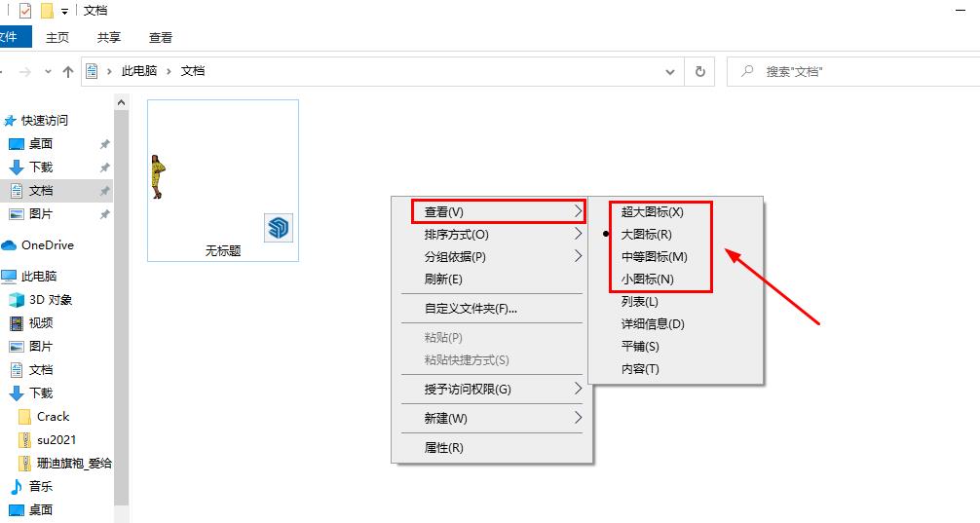Click the 文档 breadcrumb in the address bar
This screenshot has height=523, width=980.
pyautogui.click(x=193, y=71)
